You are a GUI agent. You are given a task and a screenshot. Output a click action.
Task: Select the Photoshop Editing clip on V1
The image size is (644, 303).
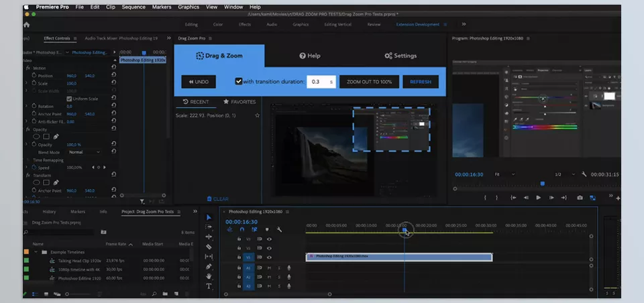(x=398, y=257)
